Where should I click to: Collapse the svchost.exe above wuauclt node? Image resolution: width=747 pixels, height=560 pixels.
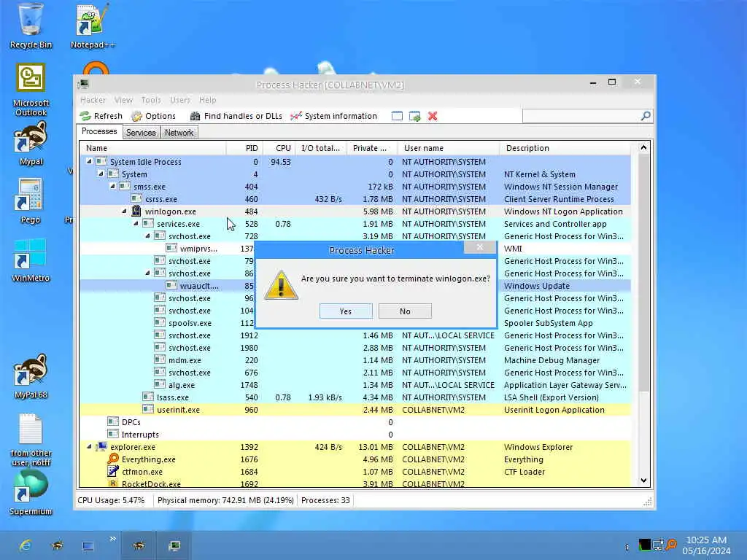click(x=147, y=273)
